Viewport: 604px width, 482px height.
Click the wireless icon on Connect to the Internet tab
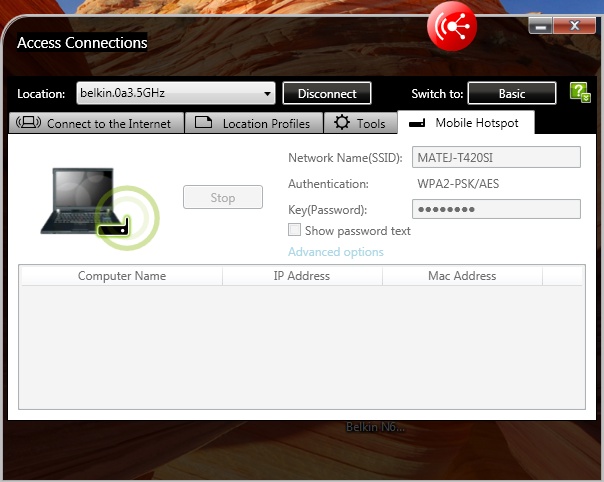[29, 123]
